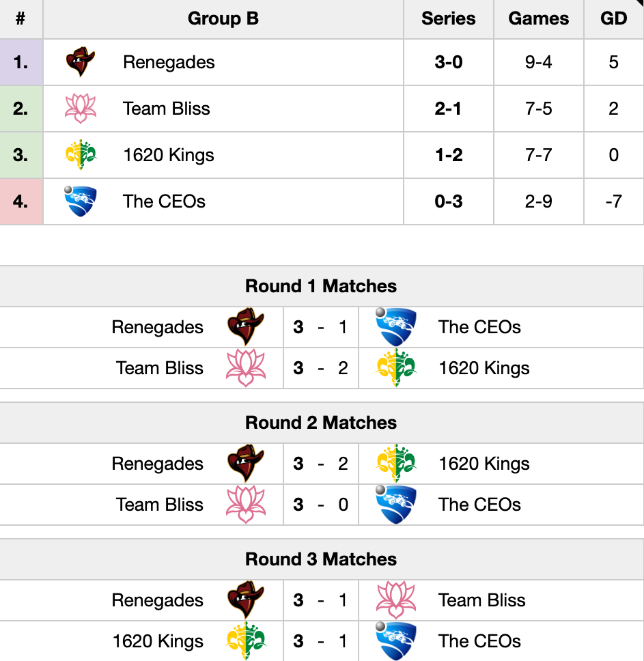
Task: Select the Round 2 Matches header
Action: [x=321, y=423]
